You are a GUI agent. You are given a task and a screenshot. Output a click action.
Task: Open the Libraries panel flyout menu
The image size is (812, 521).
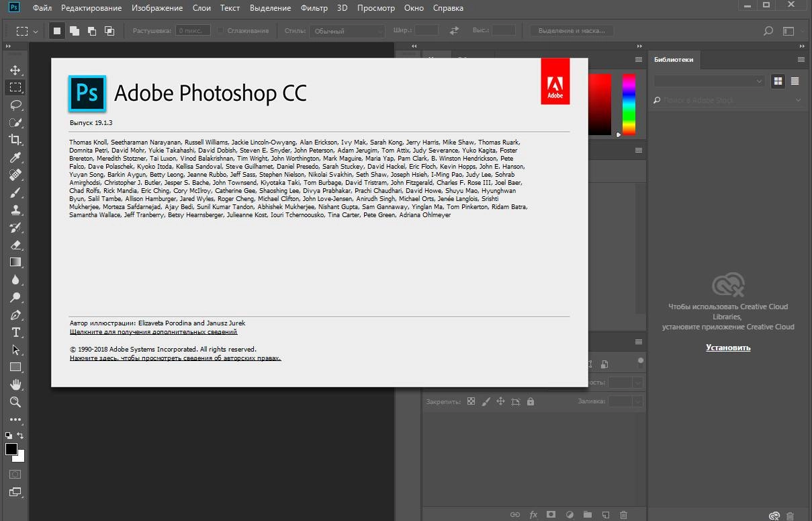pos(801,59)
